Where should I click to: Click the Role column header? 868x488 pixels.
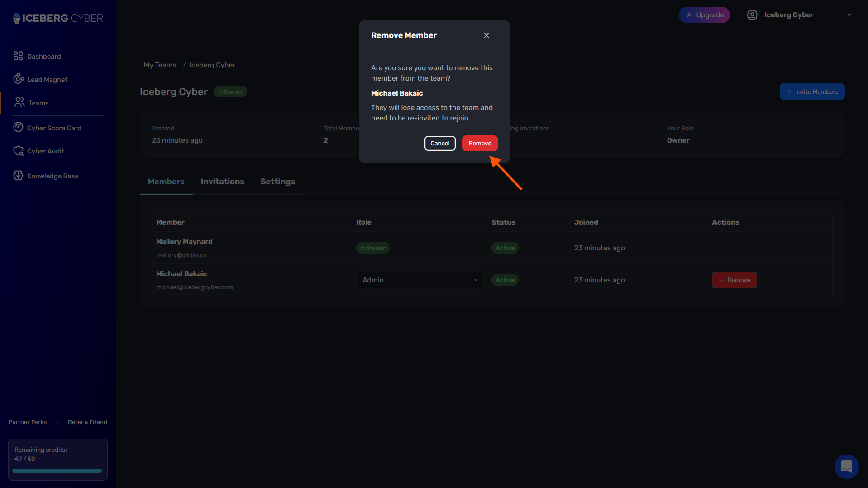pyautogui.click(x=363, y=222)
